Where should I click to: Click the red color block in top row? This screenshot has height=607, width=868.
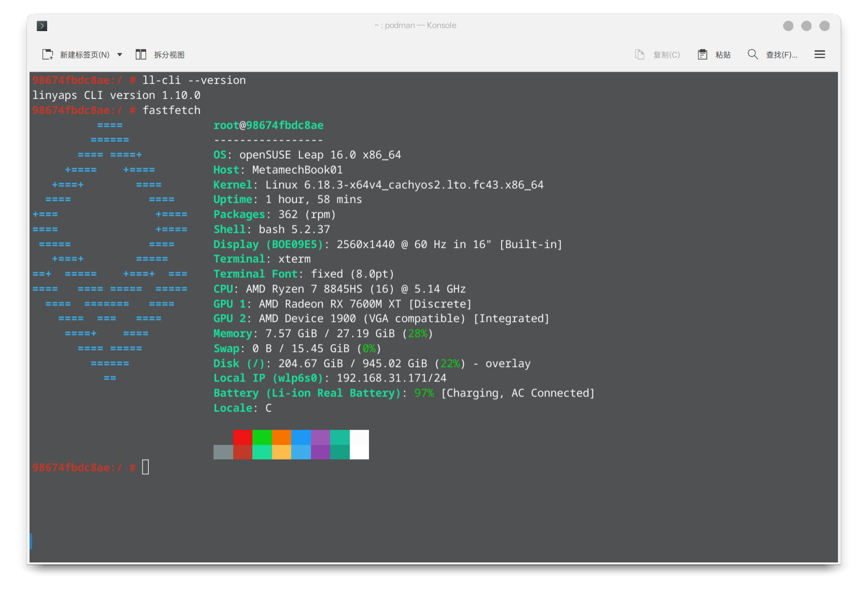click(x=243, y=437)
